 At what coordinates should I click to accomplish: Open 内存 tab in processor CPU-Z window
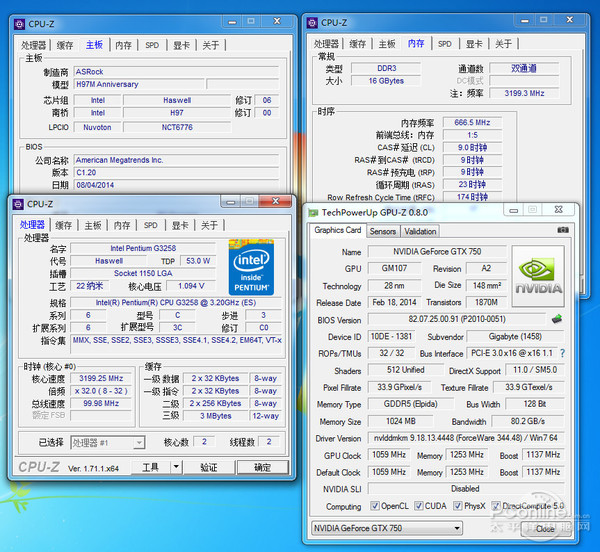tap(122, 225)
